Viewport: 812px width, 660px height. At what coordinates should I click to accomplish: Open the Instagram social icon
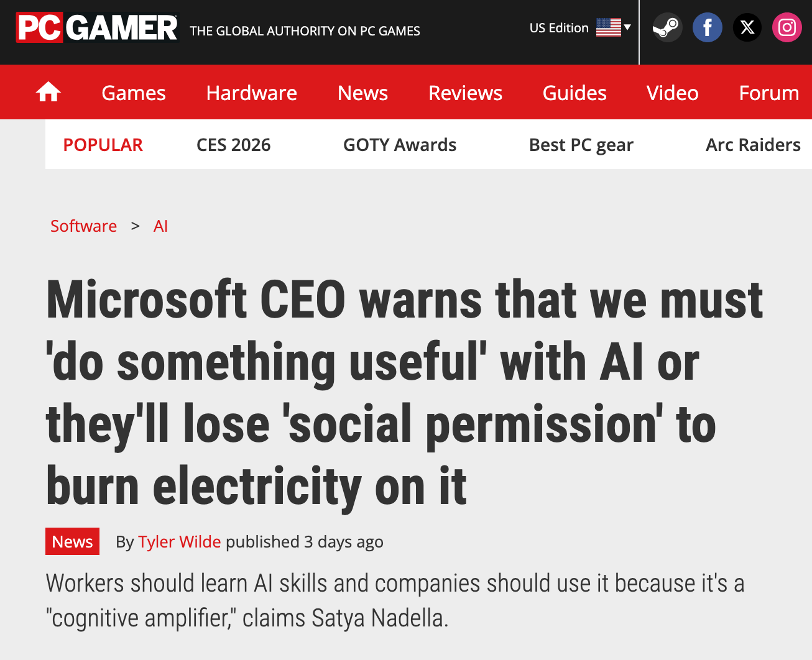click(787, 28)
